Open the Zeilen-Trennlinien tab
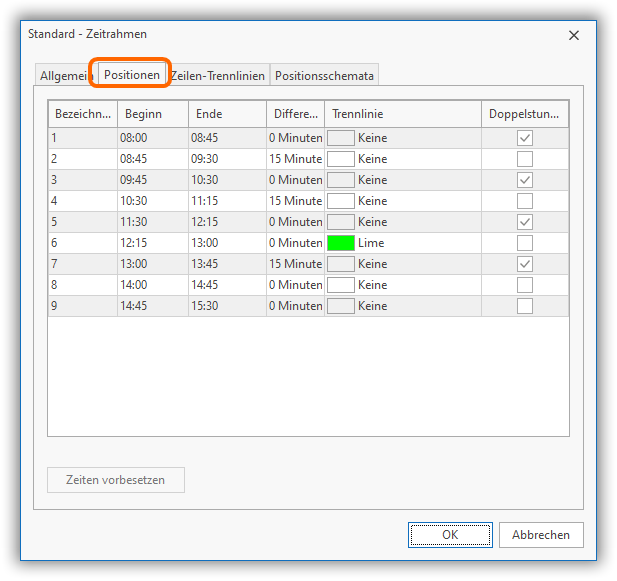 pyautogui.click(x=218, y=76)
